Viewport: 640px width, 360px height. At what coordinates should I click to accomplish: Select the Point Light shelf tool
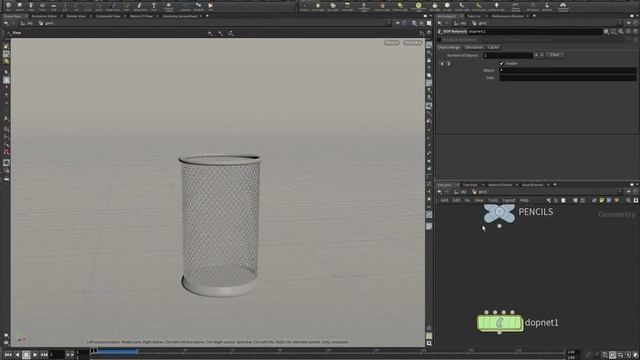click(x=318, y=6)
